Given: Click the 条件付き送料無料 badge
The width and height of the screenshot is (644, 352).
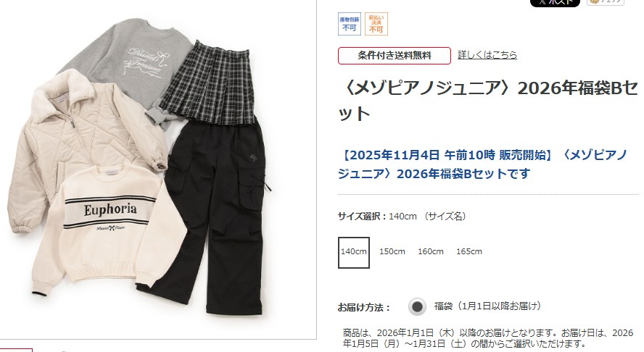Looking at the screenshot, I should [x=395, y=55].
